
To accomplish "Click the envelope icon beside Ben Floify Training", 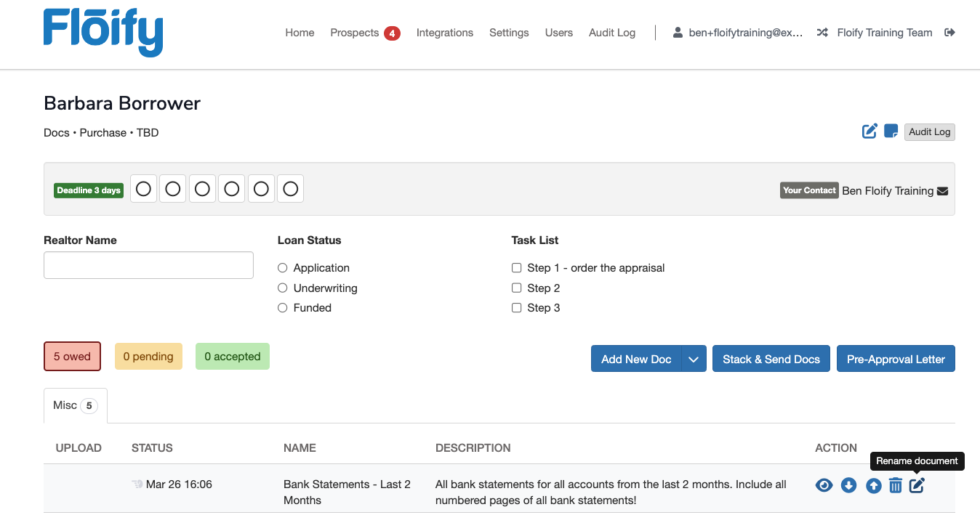I will (943, 191).
